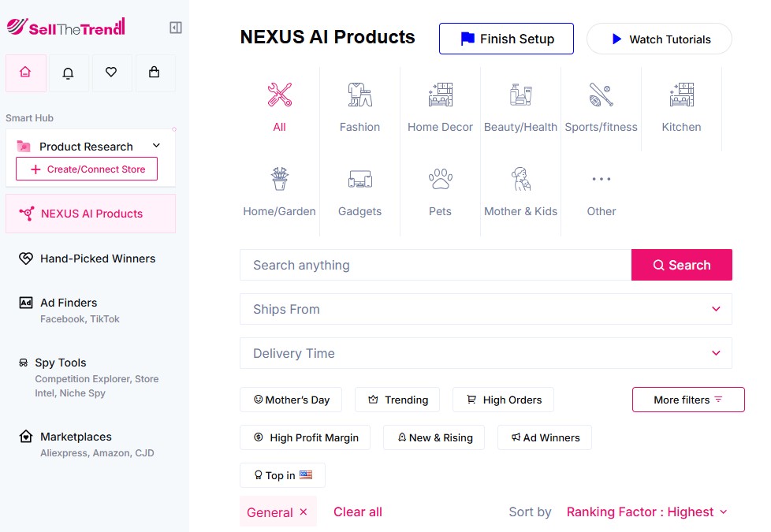Click the Sell The Trend logo

pyautogui.click(x=67, y=25)
